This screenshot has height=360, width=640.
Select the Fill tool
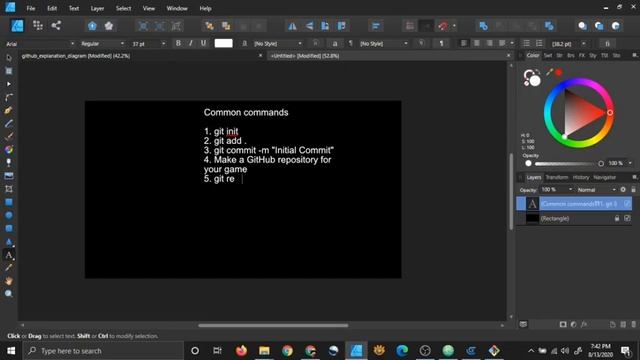(9, 149)
